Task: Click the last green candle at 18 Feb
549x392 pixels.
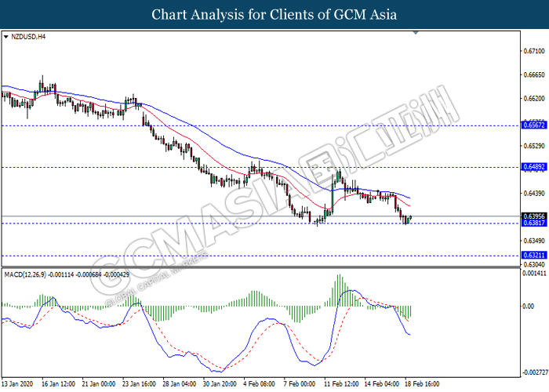Action: pyautogui.click(x=410, y=218)
